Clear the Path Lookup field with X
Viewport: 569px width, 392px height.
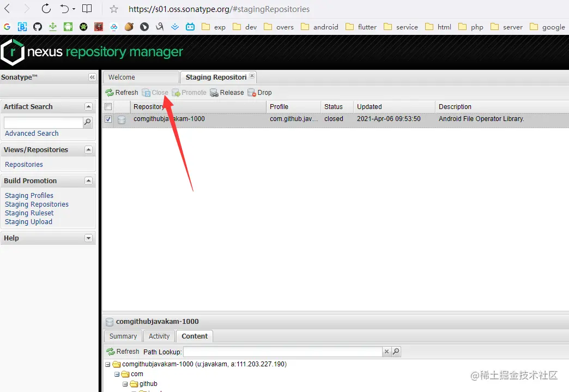pyautogui.click(x=387, y=352)
